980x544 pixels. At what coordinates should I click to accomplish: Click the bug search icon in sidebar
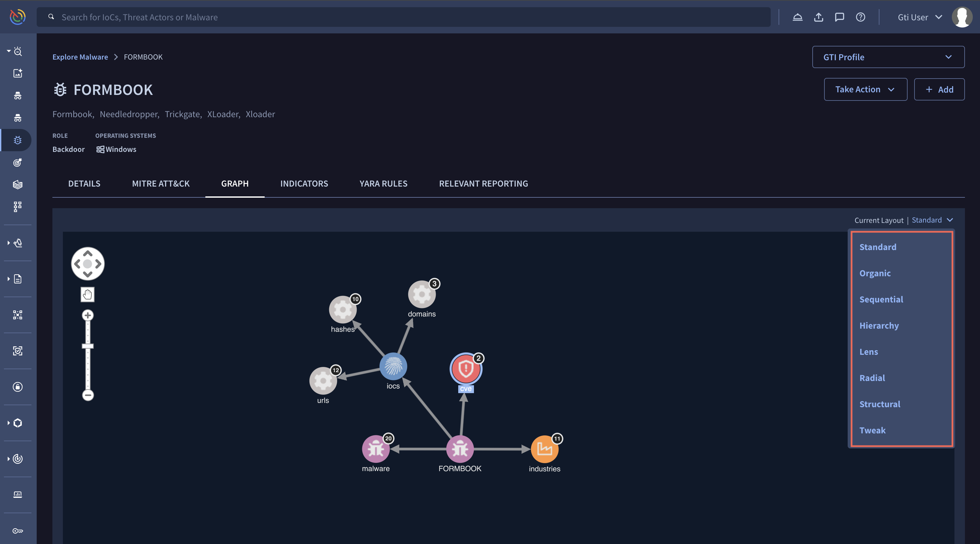[18, 51]
